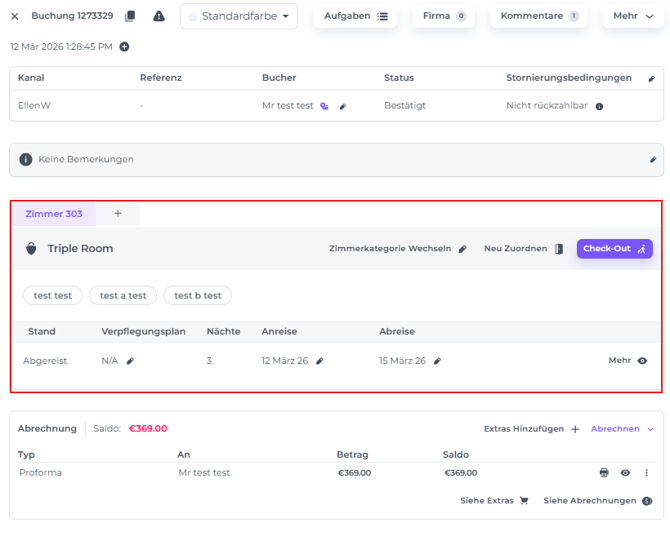Print the Proforma invoice

tap(604, 473)
